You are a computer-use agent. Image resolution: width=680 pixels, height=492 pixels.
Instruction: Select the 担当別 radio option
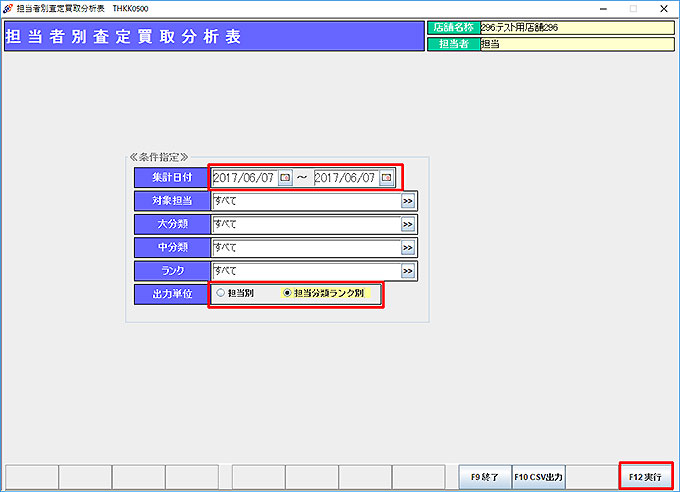click(235, 293)
